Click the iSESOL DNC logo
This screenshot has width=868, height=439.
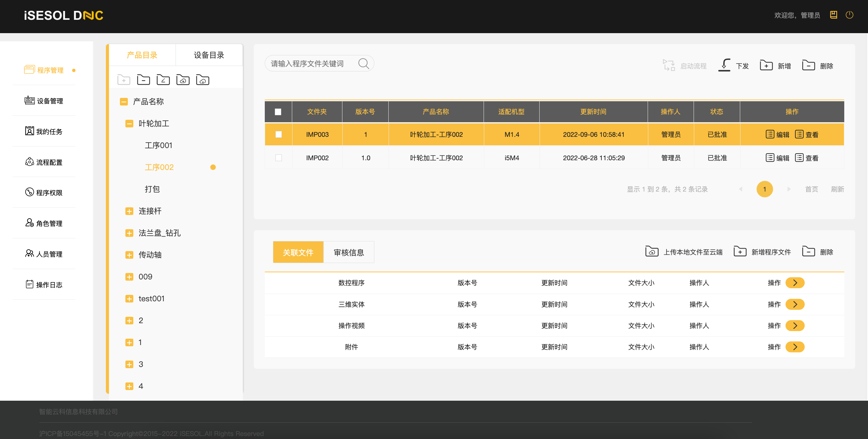[x=64, y=16]
